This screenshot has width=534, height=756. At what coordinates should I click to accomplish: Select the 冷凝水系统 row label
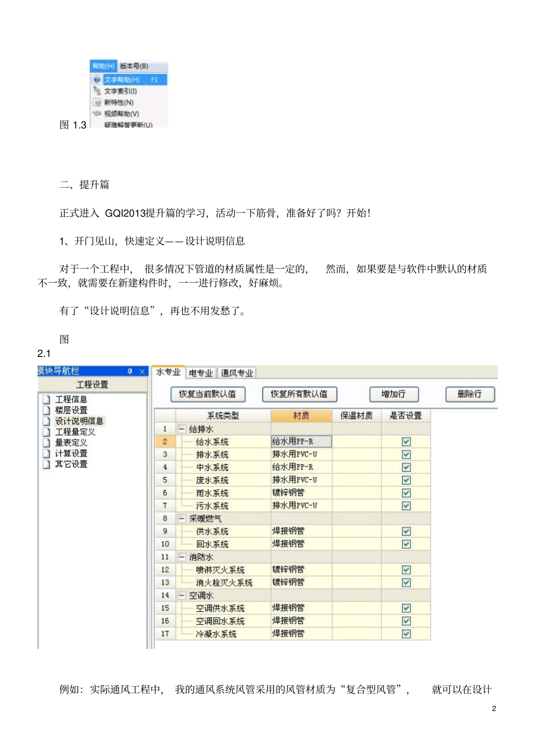tap(216, 634)
